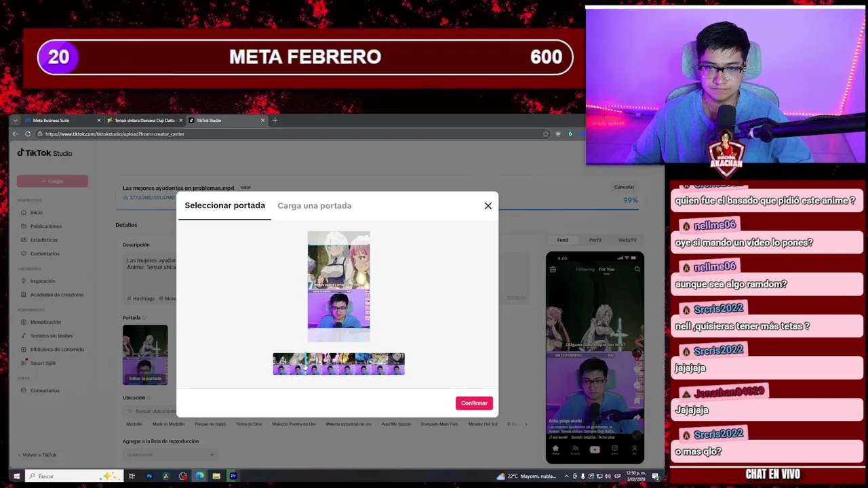Click the Windows taskbar search box

pos(73,476)
